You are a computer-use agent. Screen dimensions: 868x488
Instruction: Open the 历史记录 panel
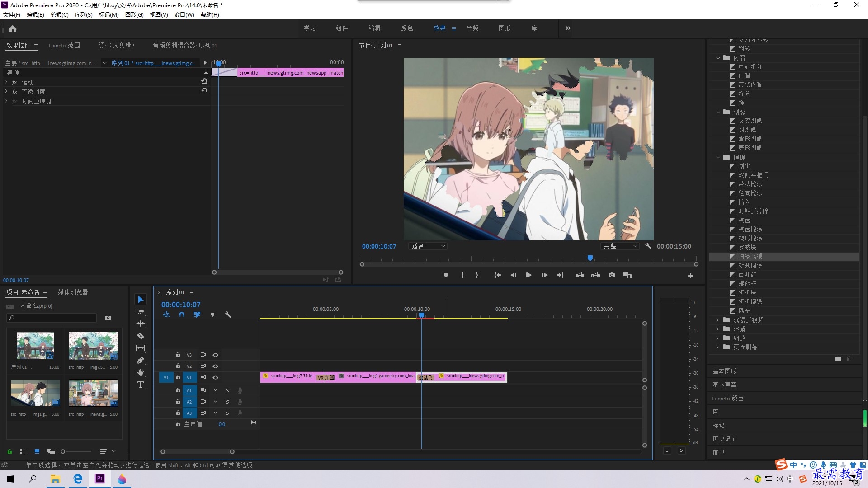click(x=724, y=439)
